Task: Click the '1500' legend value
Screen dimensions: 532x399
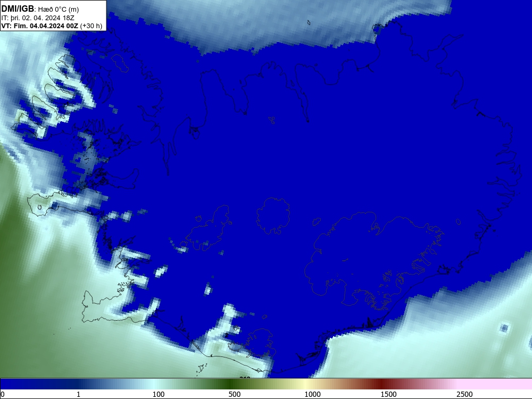Action: [388, 394]
